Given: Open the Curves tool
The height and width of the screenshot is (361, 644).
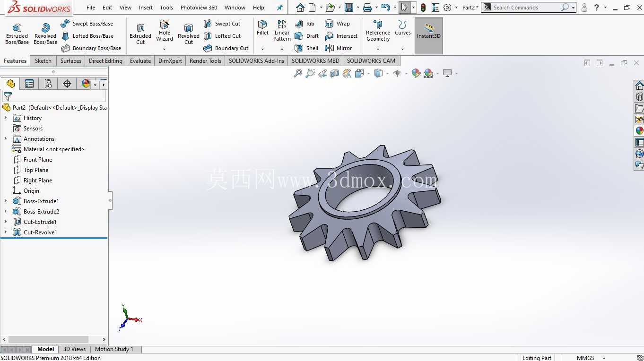Looking at the screenshot, I should coord(403,28).
